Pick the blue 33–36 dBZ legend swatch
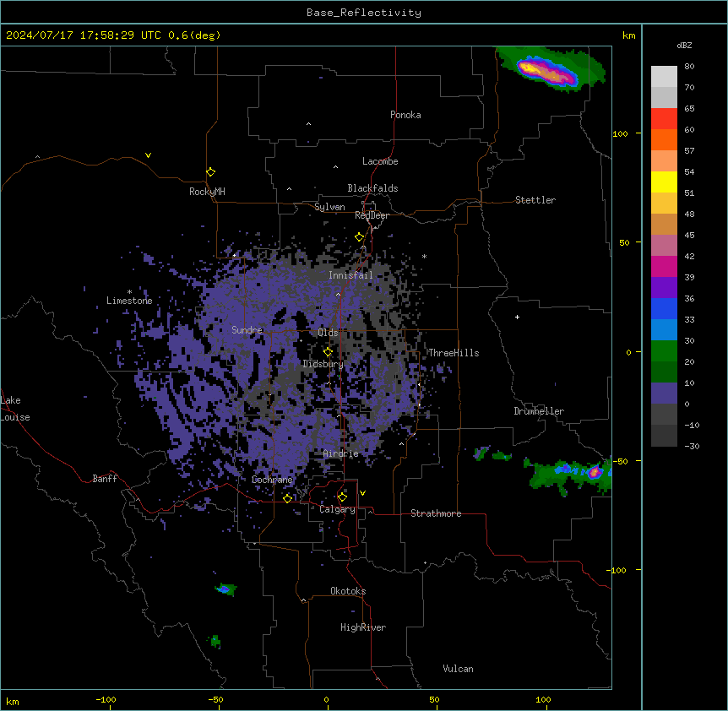The width and height of the screenshot is (728, 711). pos(664,308)
